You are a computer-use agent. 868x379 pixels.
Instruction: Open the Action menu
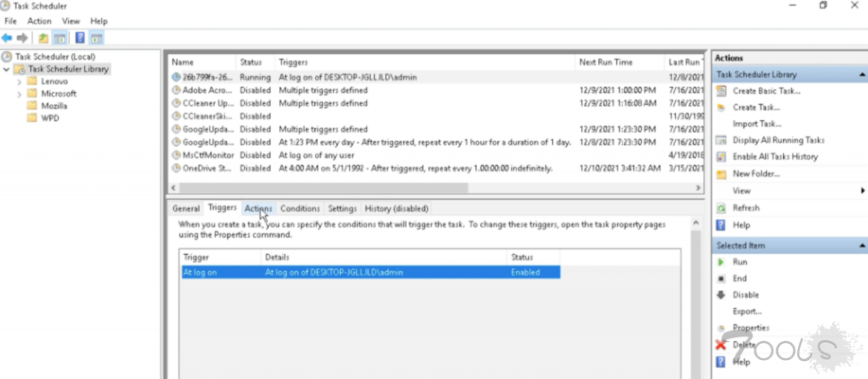point(40,21)
